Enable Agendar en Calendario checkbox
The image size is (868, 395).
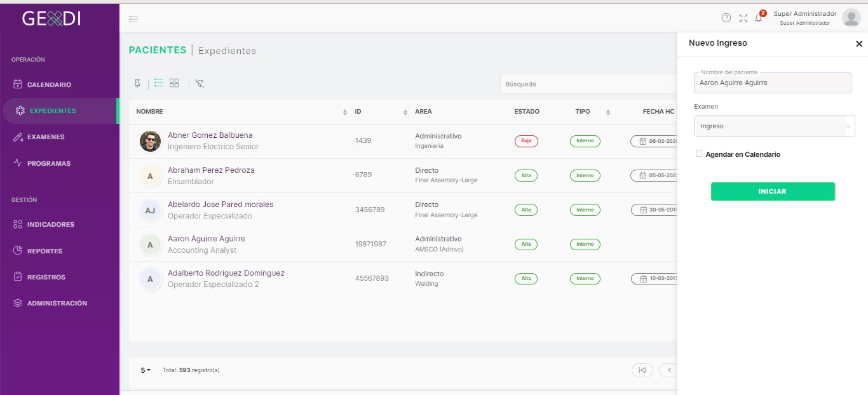coord(699,154)
